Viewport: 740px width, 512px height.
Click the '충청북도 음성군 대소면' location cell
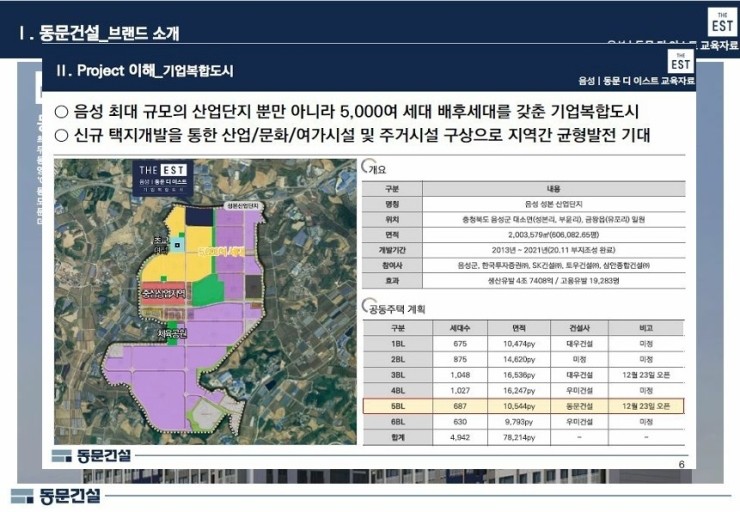coord(554,219)
